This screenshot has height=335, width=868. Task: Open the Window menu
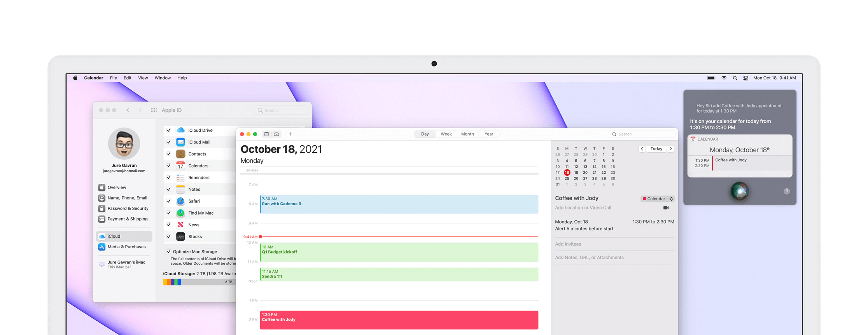point(163,78)
